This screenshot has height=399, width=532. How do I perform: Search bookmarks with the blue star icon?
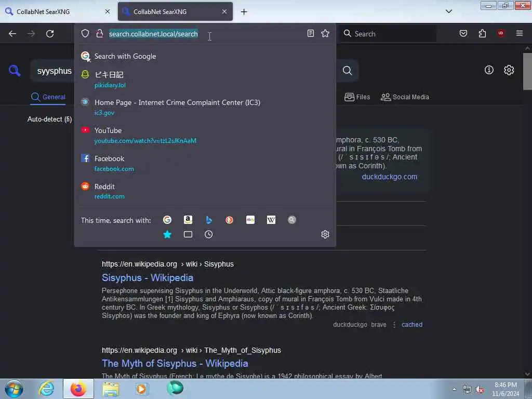167,234
